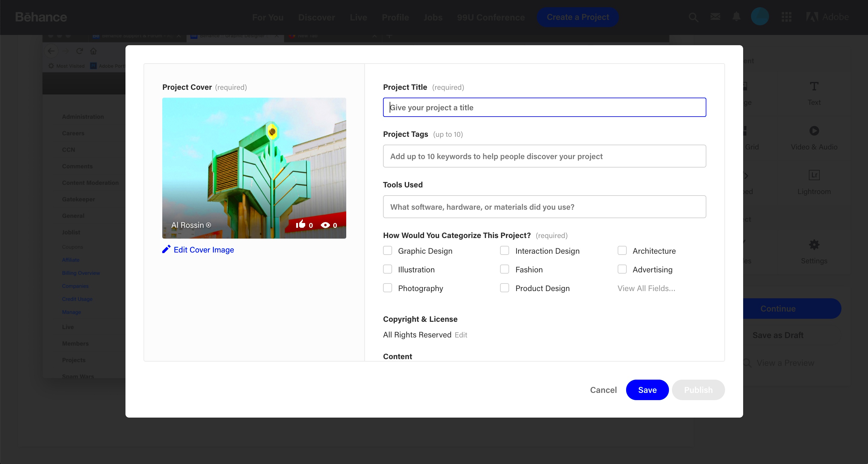Viewport: 868px width, 464px height.
Task: Toggle the Photography category checkbox
Action: point(388,288)
